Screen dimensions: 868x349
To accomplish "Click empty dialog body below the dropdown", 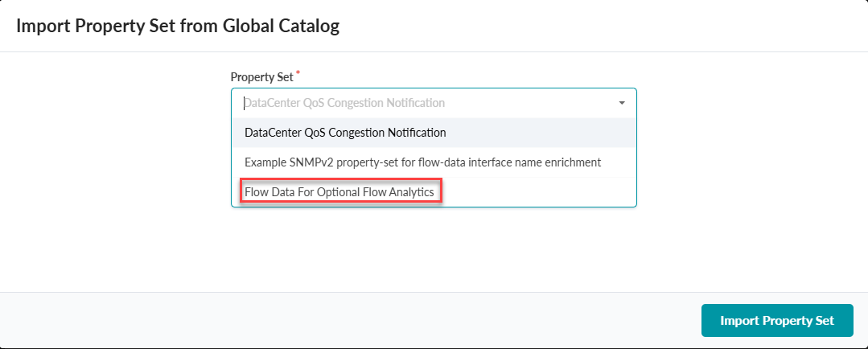I will [x=434, y=249].
